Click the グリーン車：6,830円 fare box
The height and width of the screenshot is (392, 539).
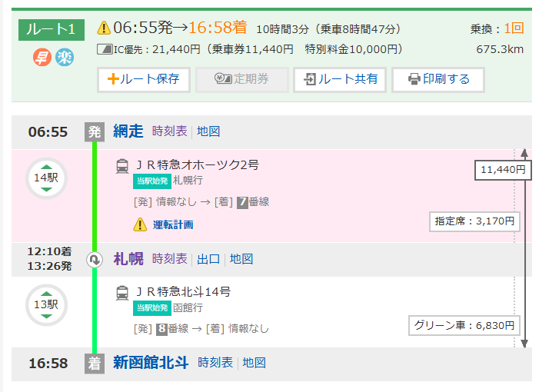point(464,325)
